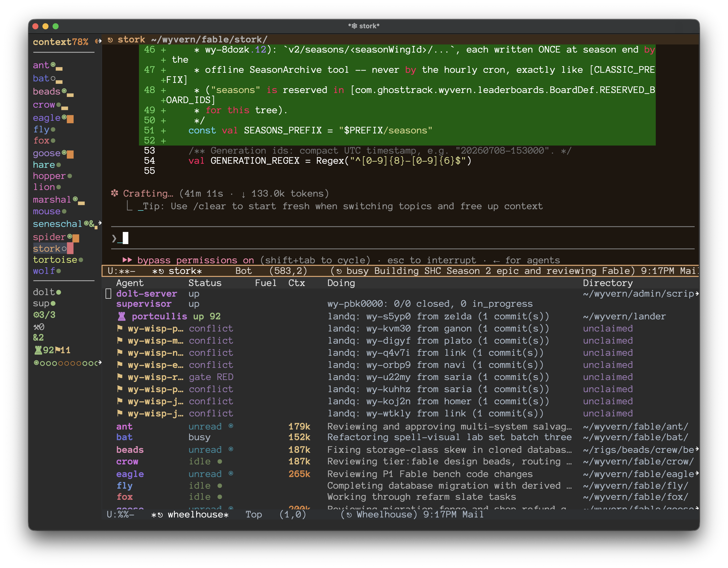The image size is (728, 568).
Task: Focus the prompt input field
Action: (403, 238)
